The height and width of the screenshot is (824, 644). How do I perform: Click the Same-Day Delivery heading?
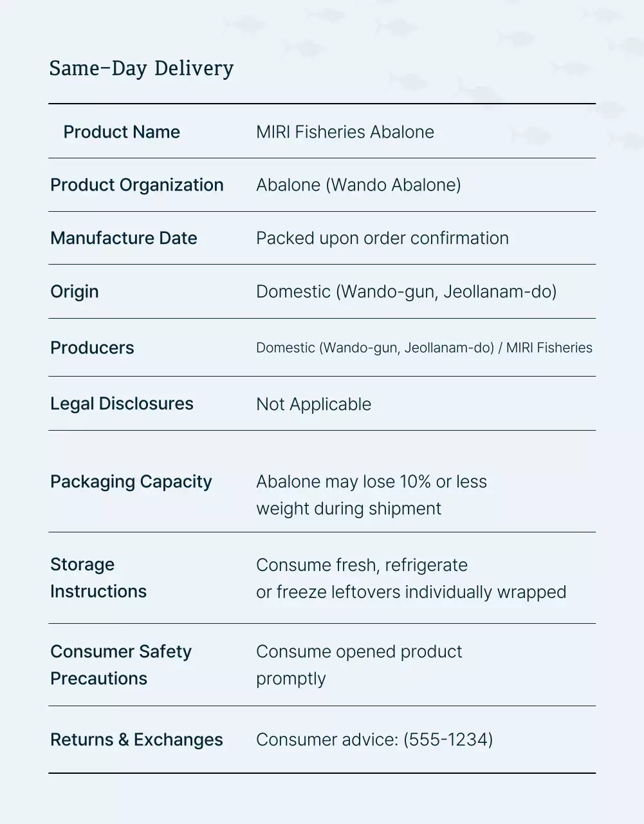coord(141,68)
